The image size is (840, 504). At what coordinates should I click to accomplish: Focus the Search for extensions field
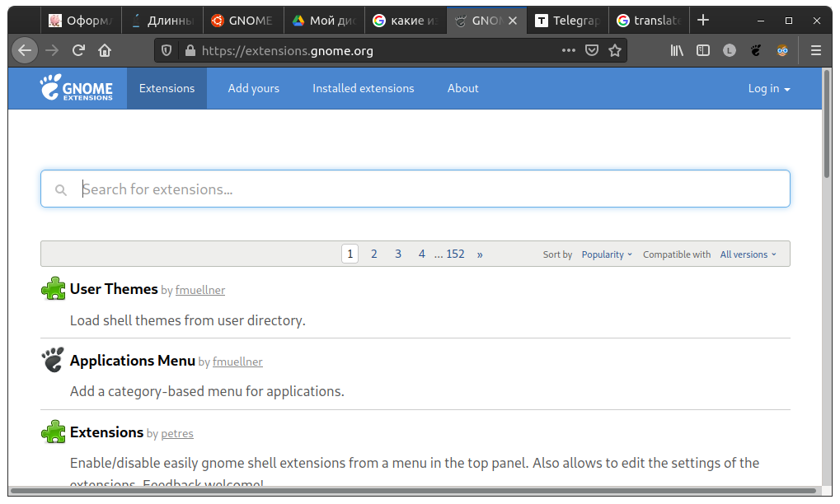click(x=415, y=189)
